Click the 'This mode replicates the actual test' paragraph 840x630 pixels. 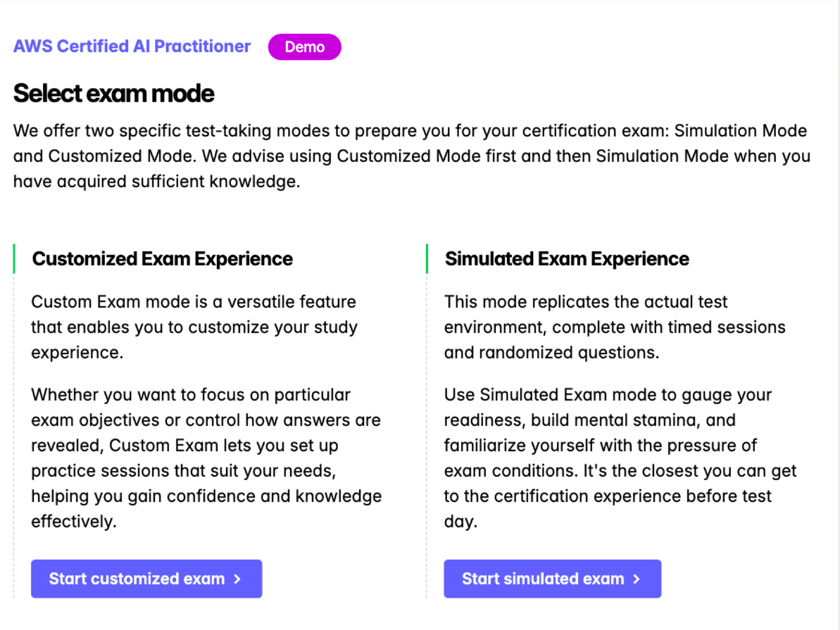point(615,327)
